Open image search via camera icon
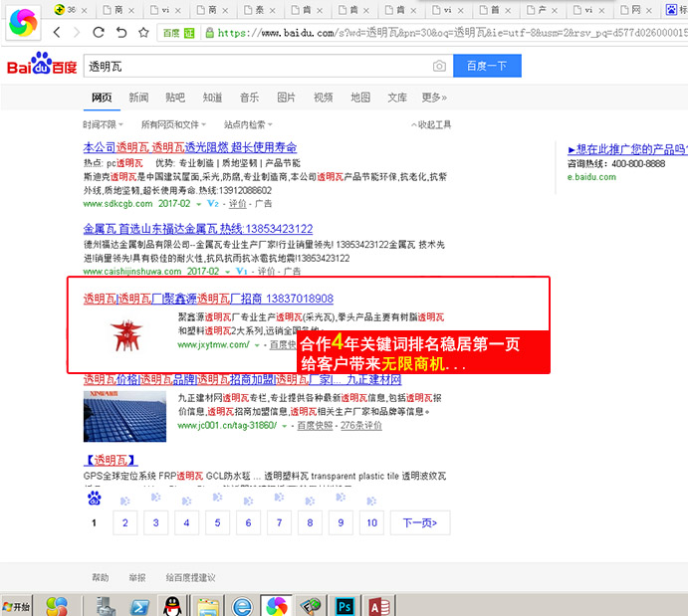 pyautogui.click(x=439, y=66)
